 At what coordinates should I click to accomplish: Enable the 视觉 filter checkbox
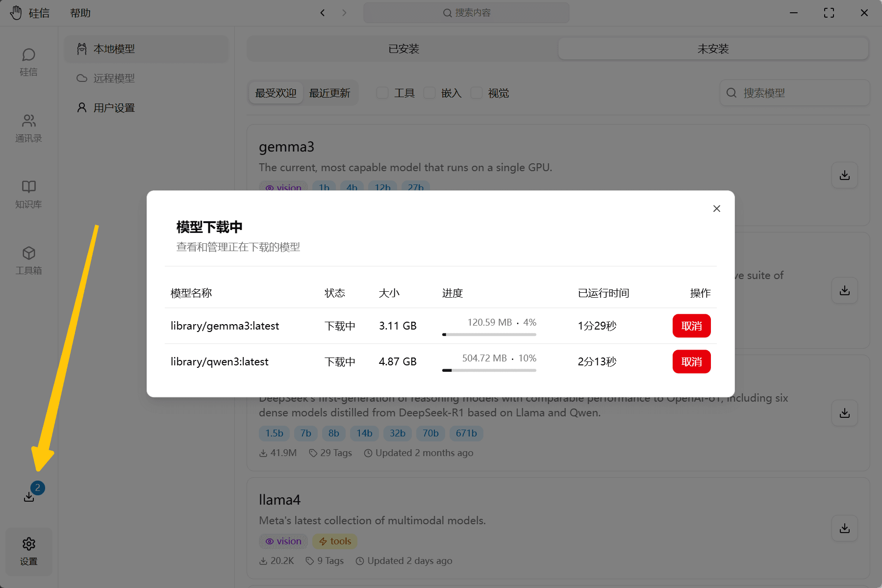pyautogui.click(x=477, y=93)
